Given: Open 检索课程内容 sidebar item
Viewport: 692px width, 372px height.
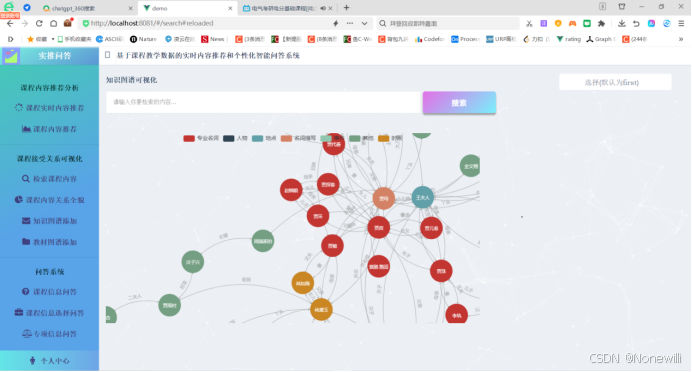Looking at the screenshot, I should (49, 179).
